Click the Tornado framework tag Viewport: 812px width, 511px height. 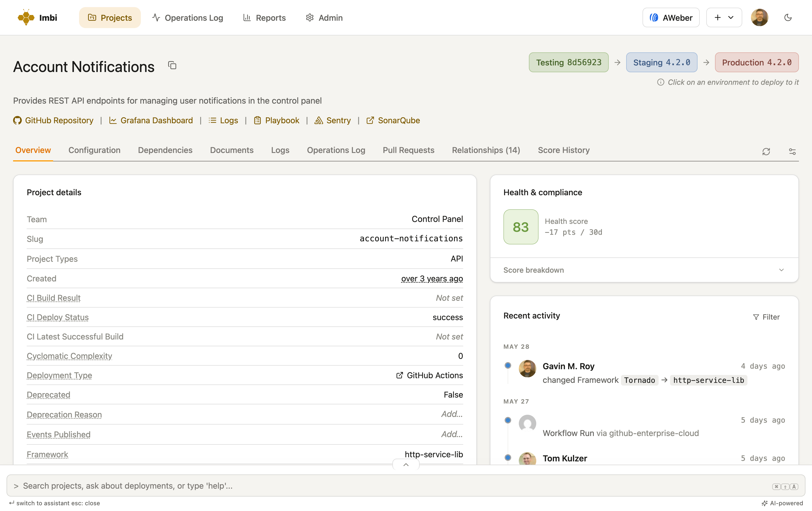coord(639,380)
